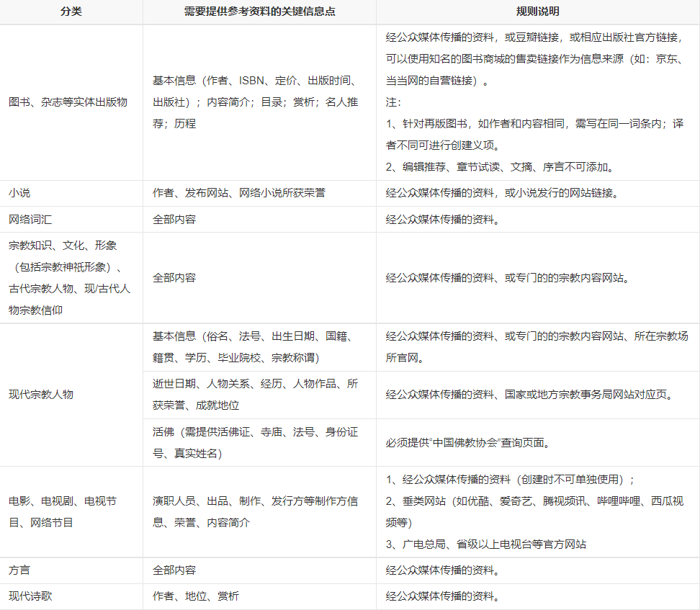The width and height of the screenshot is (700, 610).
Task: Click the rule text mentioning 豆瓣链接
Action: [x=535, y=59]
